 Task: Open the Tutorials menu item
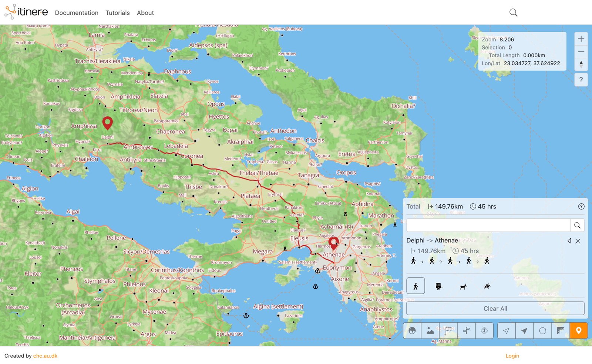(118, 13)
